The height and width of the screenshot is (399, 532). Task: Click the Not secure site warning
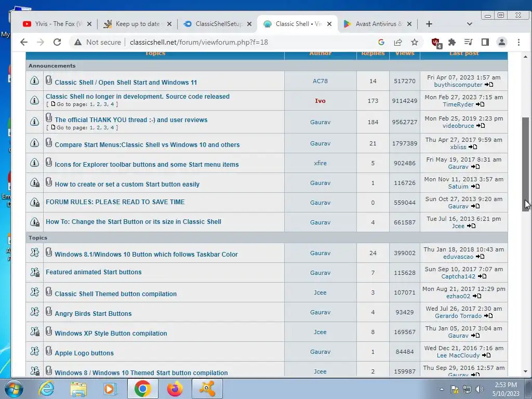pyautogui.click(x=98, y=42)
